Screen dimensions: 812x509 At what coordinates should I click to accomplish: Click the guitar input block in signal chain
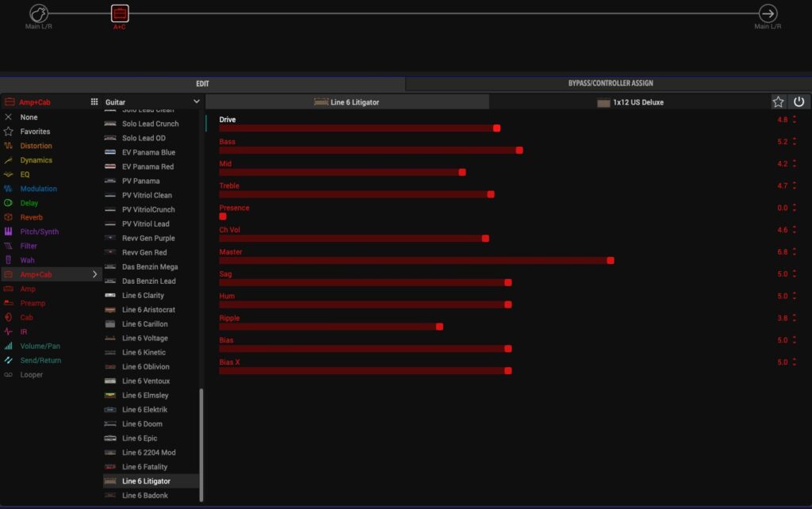pos(39,13)
